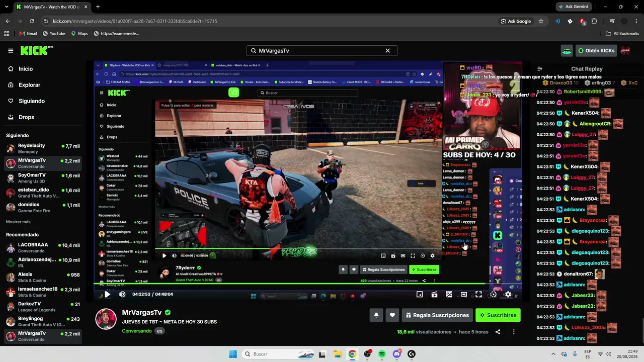The height and width of the screenshot is (362, 644).
Task: Go to the Kick logo homepage
Action: (37, 51)
